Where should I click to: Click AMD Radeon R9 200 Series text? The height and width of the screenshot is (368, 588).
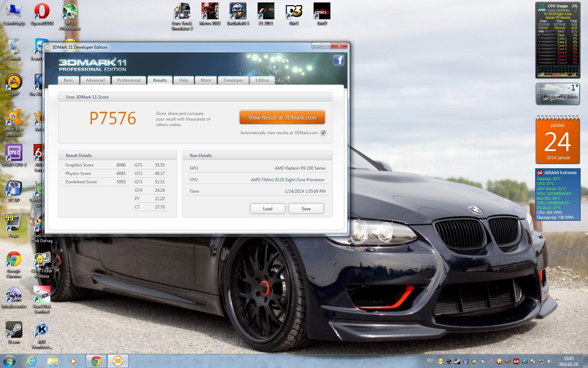(x=300, y=168)
